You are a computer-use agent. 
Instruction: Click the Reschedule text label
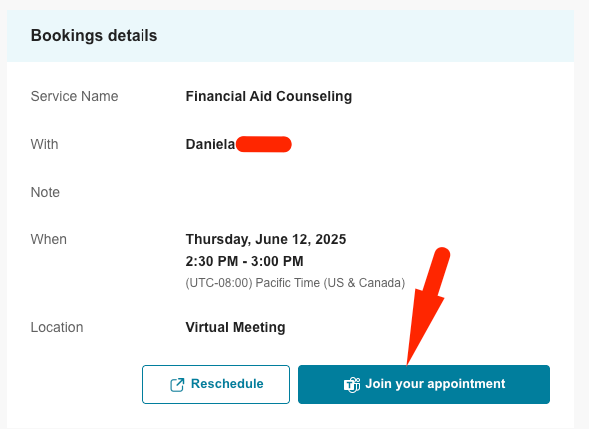coord(227,384)
